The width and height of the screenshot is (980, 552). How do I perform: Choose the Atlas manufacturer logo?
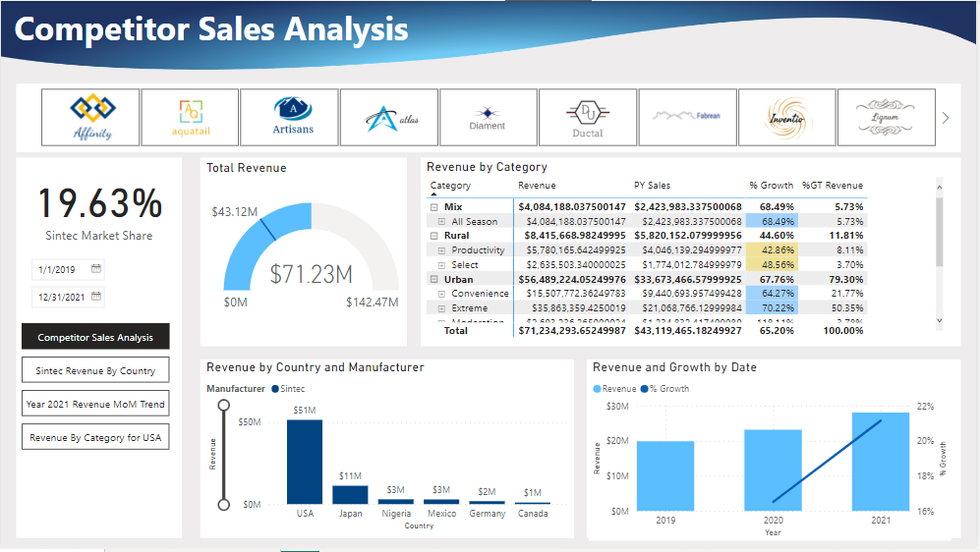point(389,117)
